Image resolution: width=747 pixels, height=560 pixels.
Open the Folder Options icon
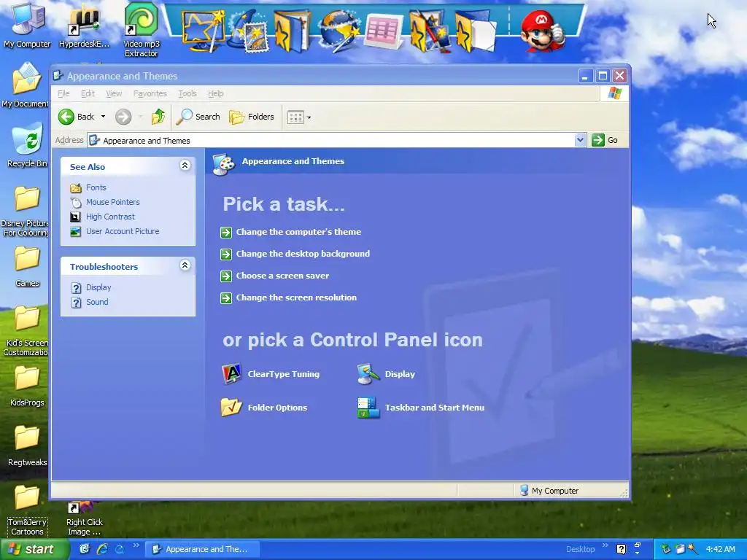tap(264, 408)
